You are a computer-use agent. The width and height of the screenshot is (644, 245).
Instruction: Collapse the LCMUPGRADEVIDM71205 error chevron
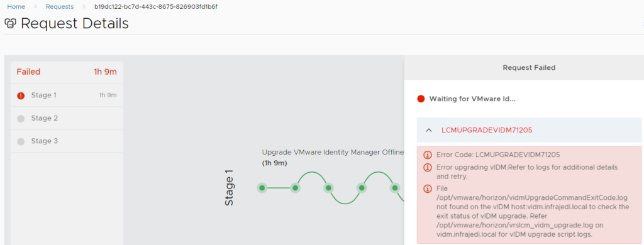(429, 130)
